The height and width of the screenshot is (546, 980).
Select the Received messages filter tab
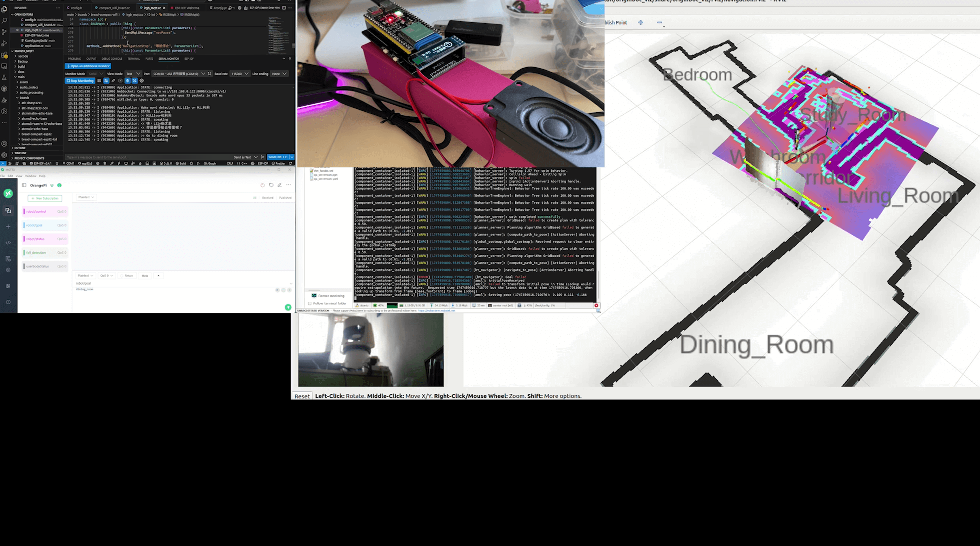pyautogui.click(x=267, y=198)
